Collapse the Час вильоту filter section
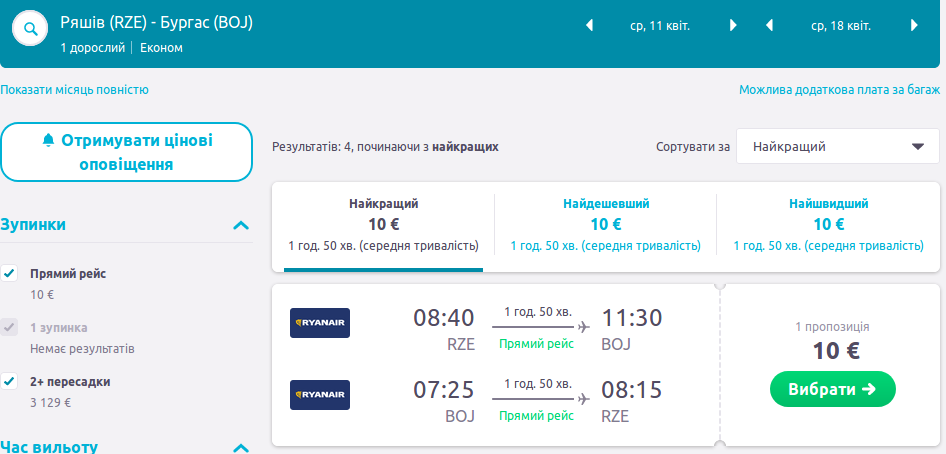The width and height of the screenshot is (946, 454). click(x=240, y=447)
